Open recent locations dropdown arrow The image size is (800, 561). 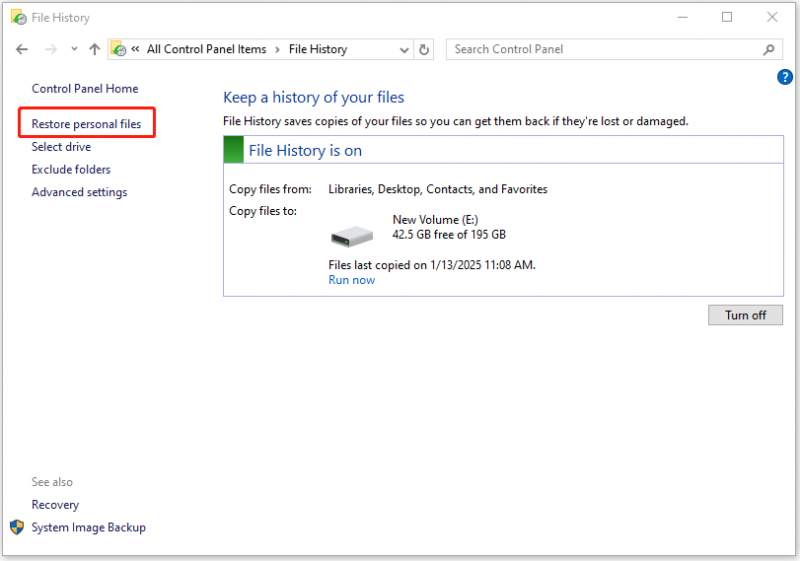tap(74, 49)
